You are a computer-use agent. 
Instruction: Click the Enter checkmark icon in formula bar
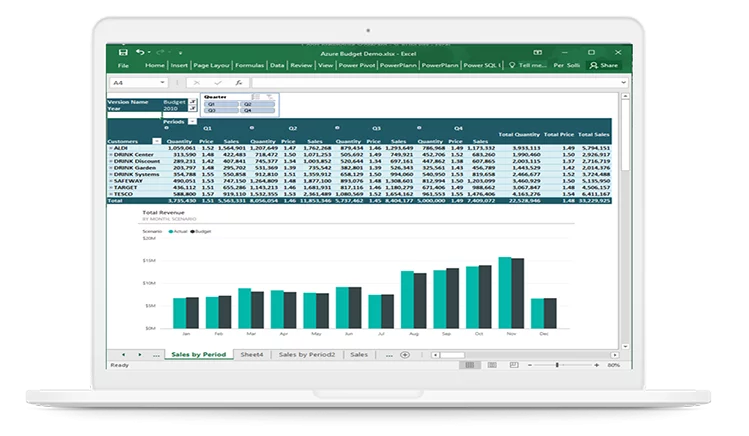coord(218,83)
